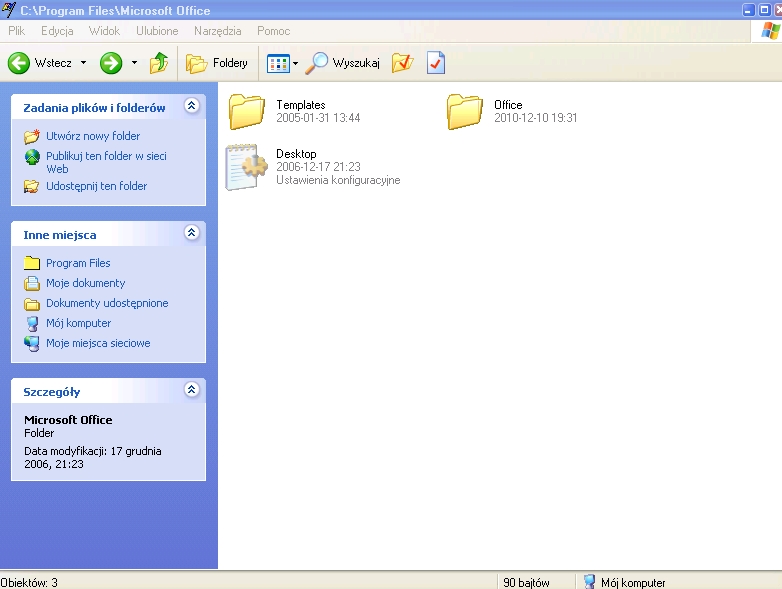
Task: Open the Ulubione menu
Action: coord(157,31)
